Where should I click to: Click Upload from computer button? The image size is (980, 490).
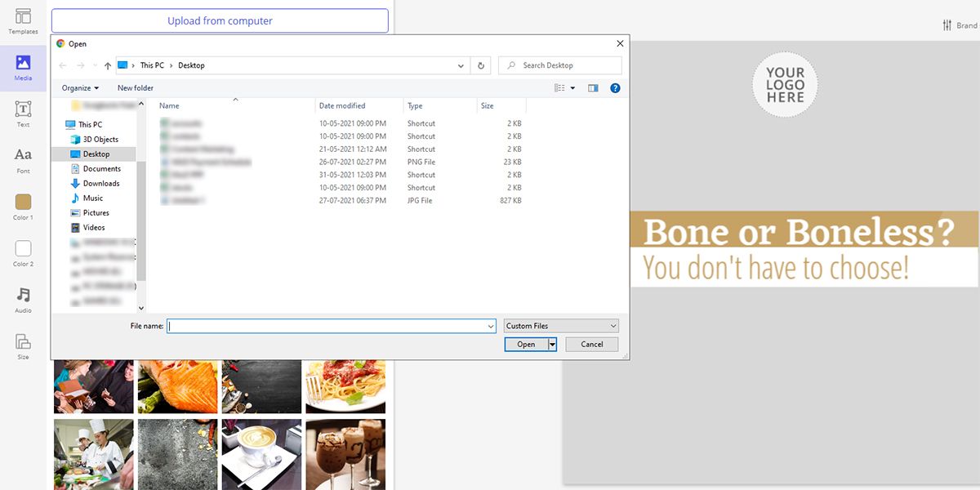click(220, 20)
